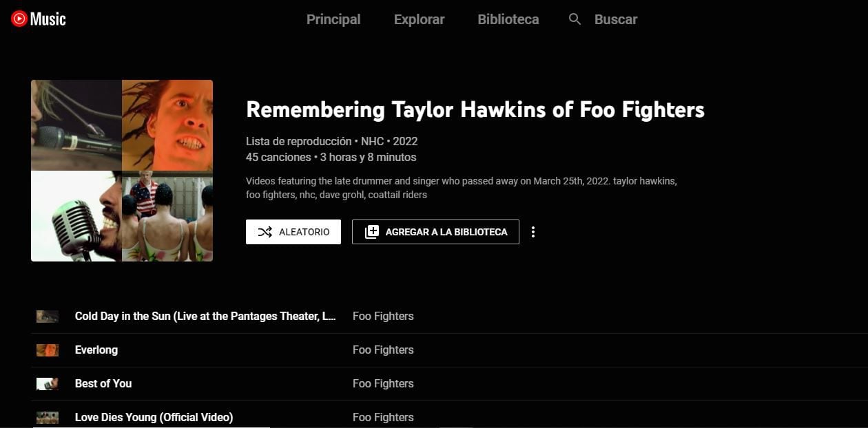Click the Best of You song thumbnail
This screenshot has width=868, height=428.
coord(47,383)
